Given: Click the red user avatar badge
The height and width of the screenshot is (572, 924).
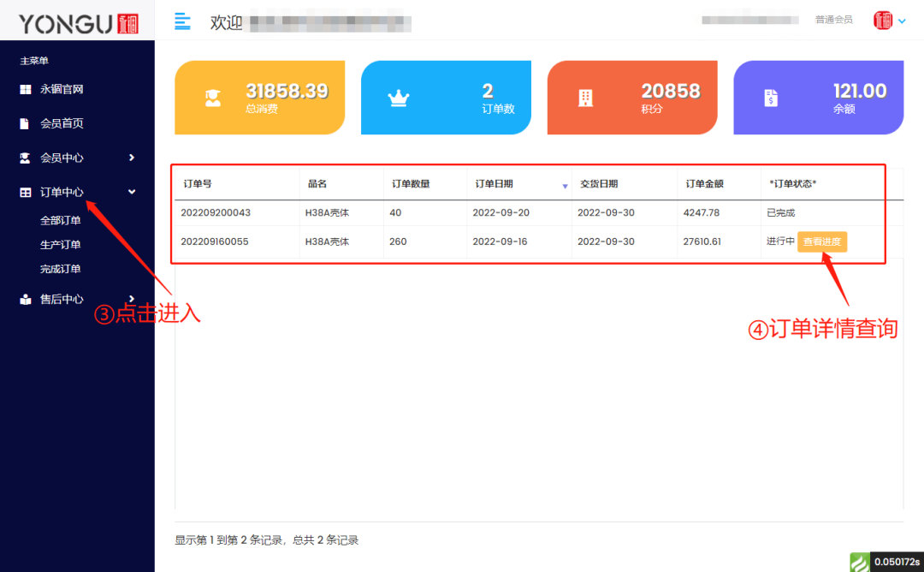Looking at the screenshot, I should coord(882,19).
